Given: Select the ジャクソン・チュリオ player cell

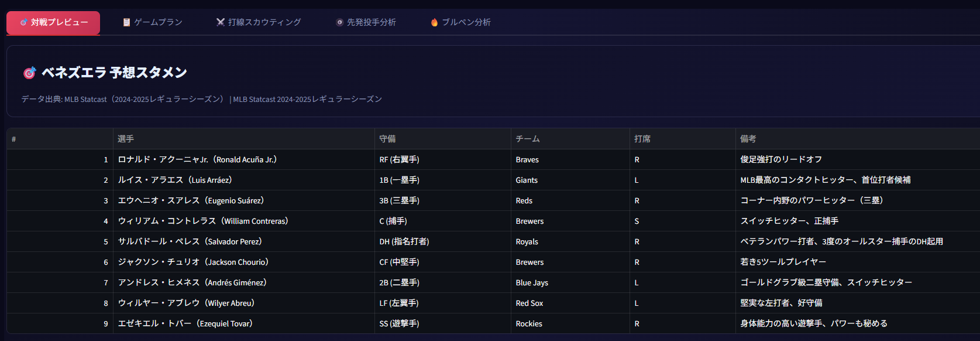Looking at the screenshot, I should point(244,262).
